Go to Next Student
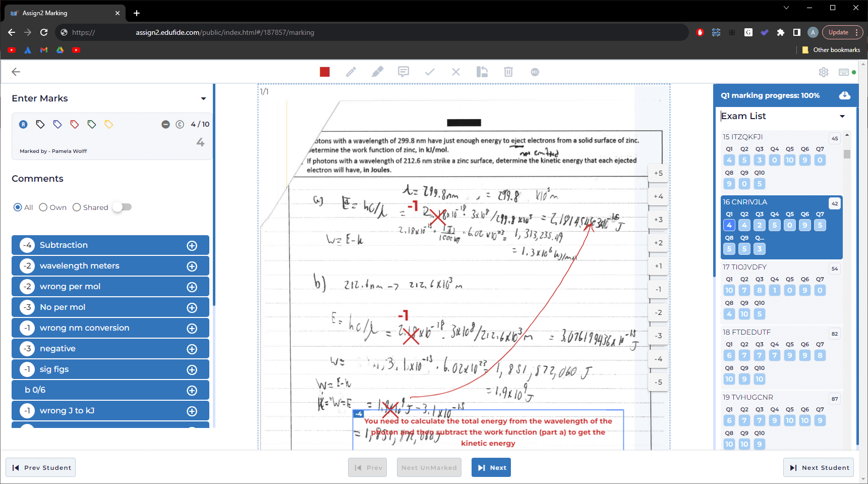Screen dimensions: 868x484 tap(819, 467)
